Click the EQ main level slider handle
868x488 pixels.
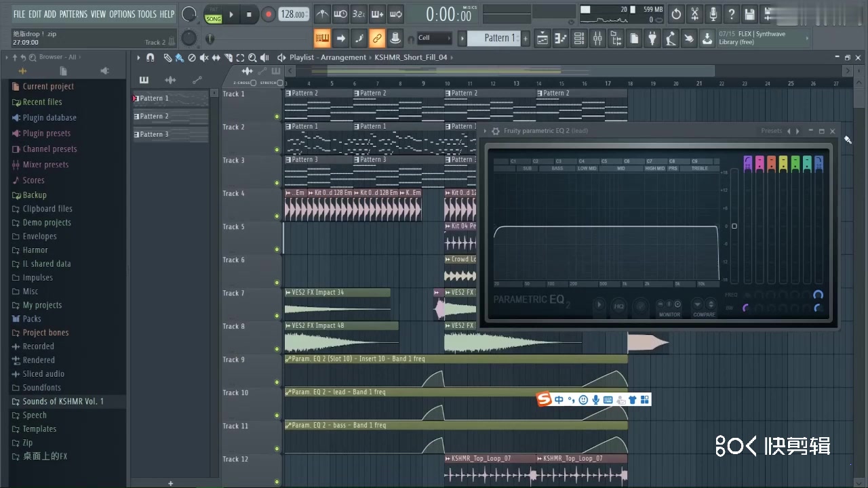pyautogui.click(x=734, y=226)
